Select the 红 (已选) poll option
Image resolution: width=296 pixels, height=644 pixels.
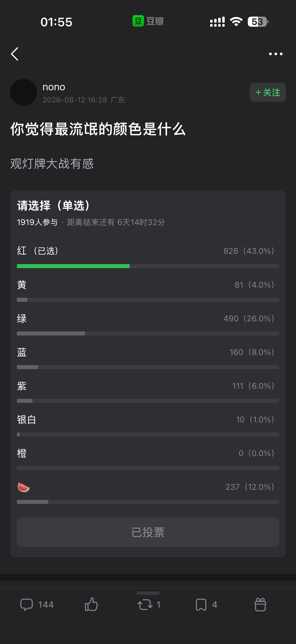[148, 256]
